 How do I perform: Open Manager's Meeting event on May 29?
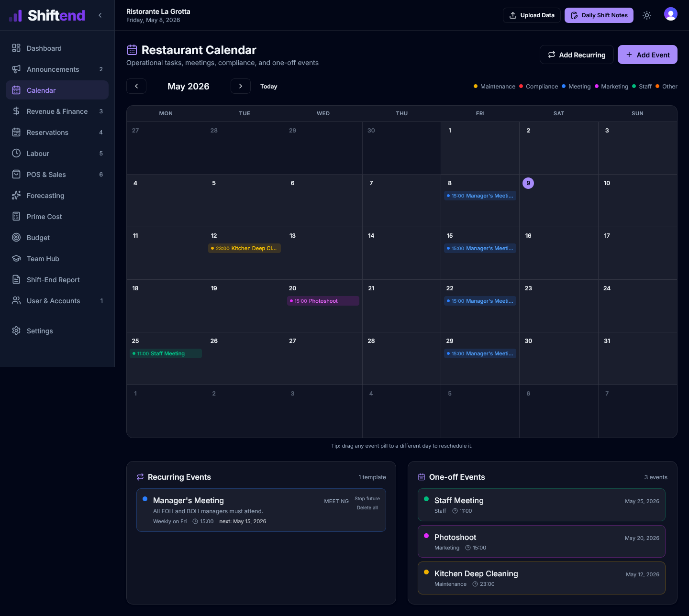click(480, 353)
